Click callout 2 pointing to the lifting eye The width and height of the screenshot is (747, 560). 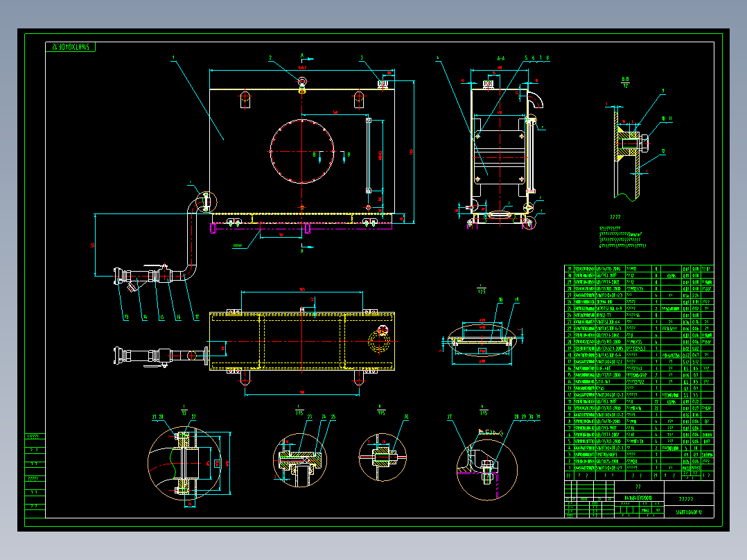270,58
